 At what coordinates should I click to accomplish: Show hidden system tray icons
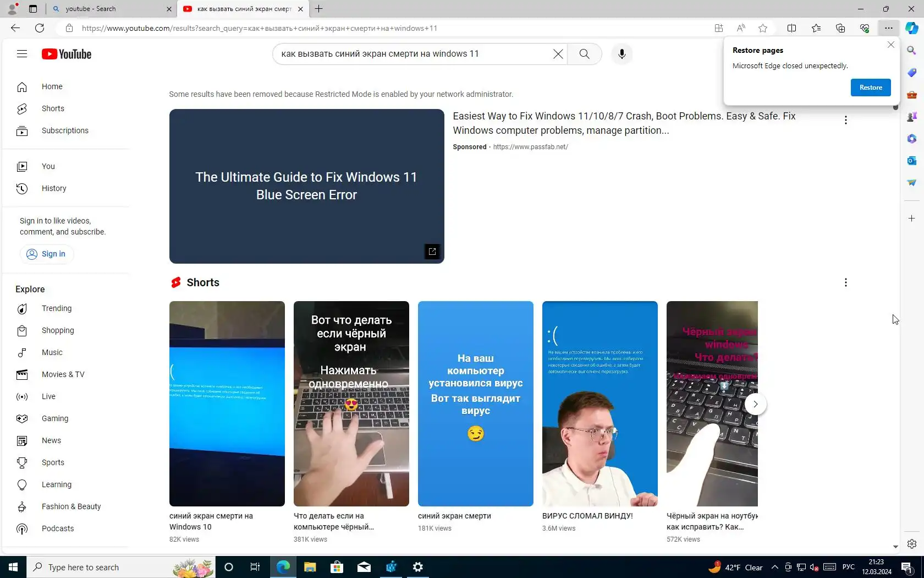tap(774, 567)
